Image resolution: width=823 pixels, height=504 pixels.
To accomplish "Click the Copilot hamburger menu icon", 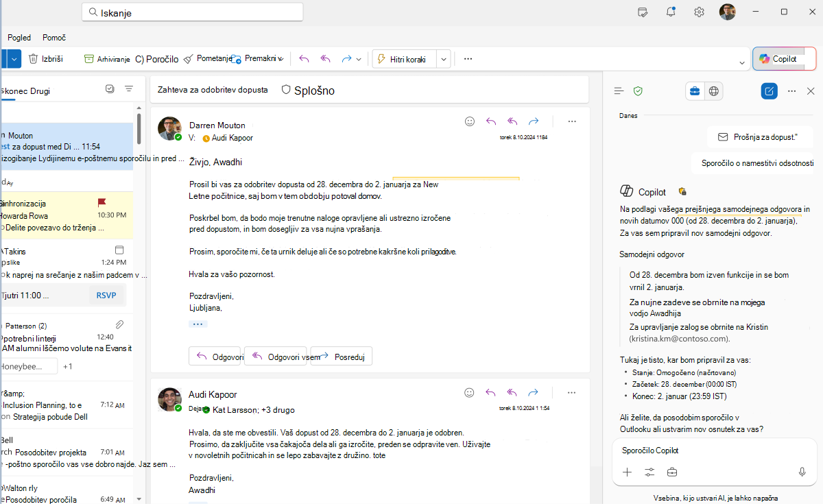I will (619, 91).
